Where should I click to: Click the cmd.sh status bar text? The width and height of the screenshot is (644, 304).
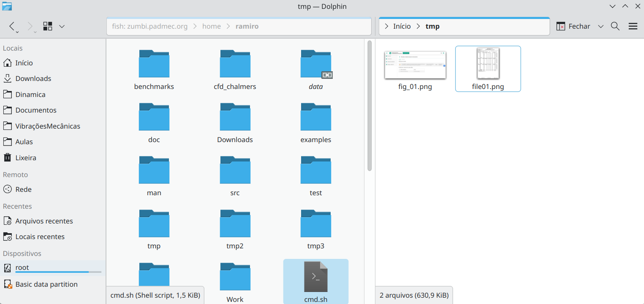[155, 295]
